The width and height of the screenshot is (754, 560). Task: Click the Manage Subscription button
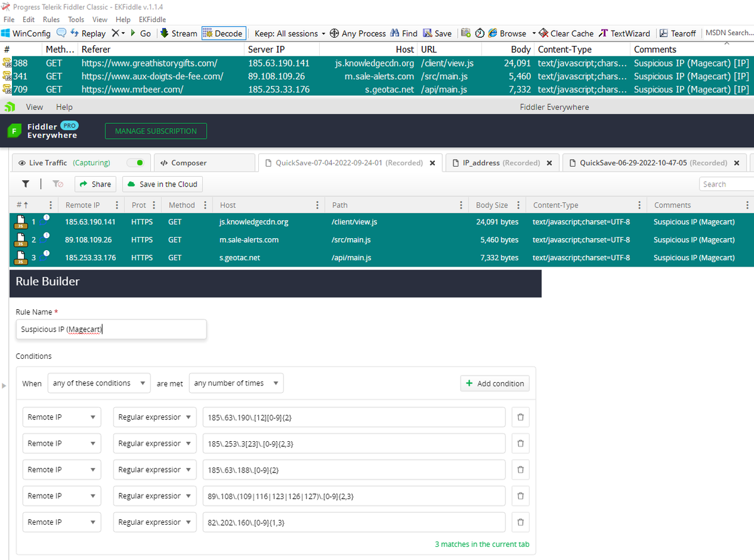click(156, 131)
